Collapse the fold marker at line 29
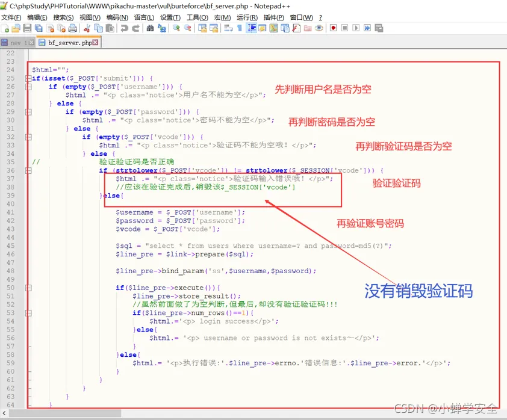The image size is (507, 420). [x=28, y=112]
